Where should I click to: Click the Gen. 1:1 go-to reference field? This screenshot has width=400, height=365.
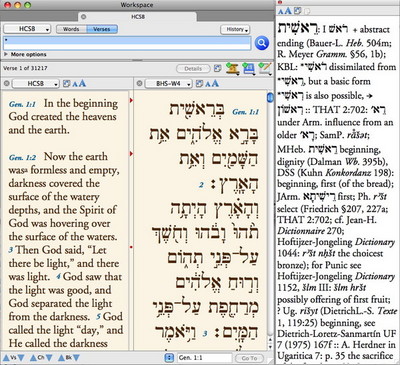point(204,358)
